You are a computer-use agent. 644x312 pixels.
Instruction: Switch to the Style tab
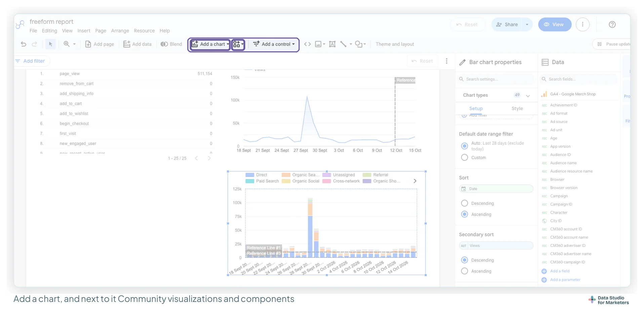coord(517,108)
